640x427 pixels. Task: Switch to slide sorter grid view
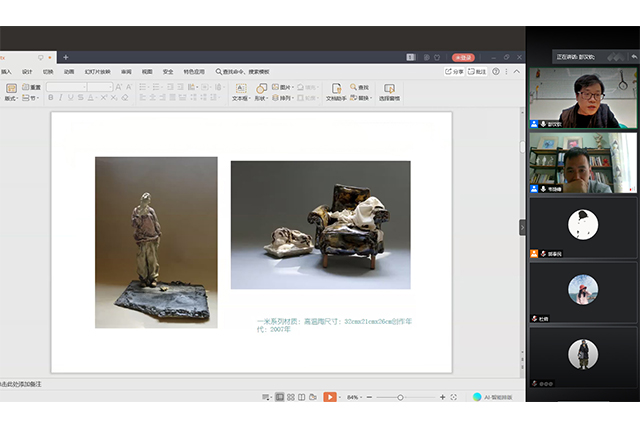290,397
